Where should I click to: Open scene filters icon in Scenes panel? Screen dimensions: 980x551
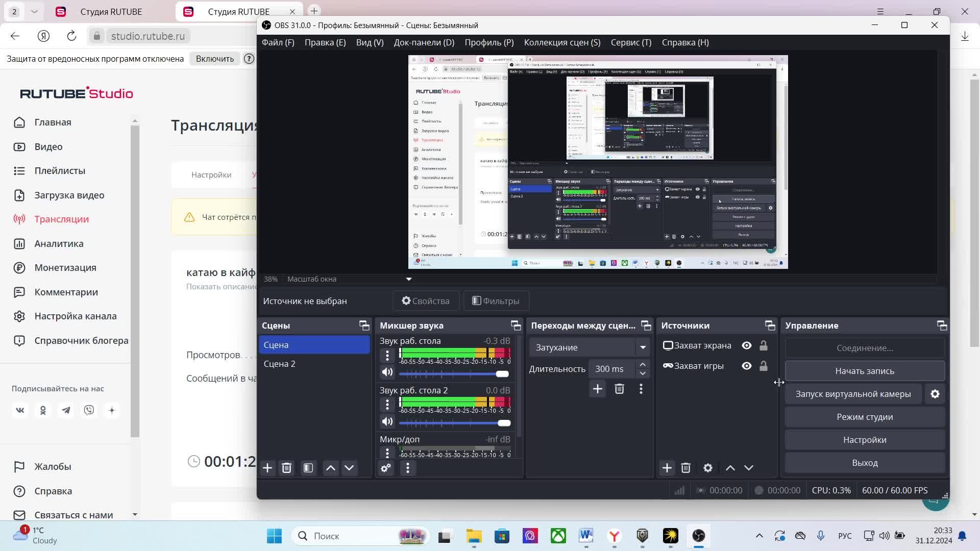pyautogui.click(x=308, y=468)
